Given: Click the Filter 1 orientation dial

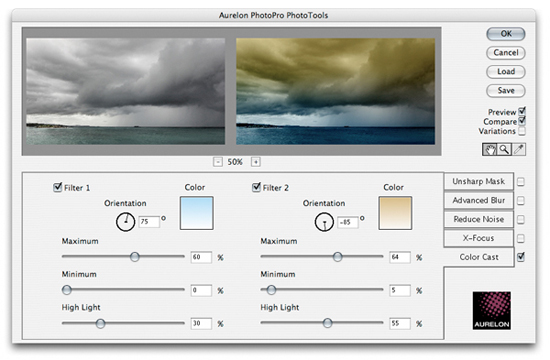Looking at the screenshot, I should point(125,222).
